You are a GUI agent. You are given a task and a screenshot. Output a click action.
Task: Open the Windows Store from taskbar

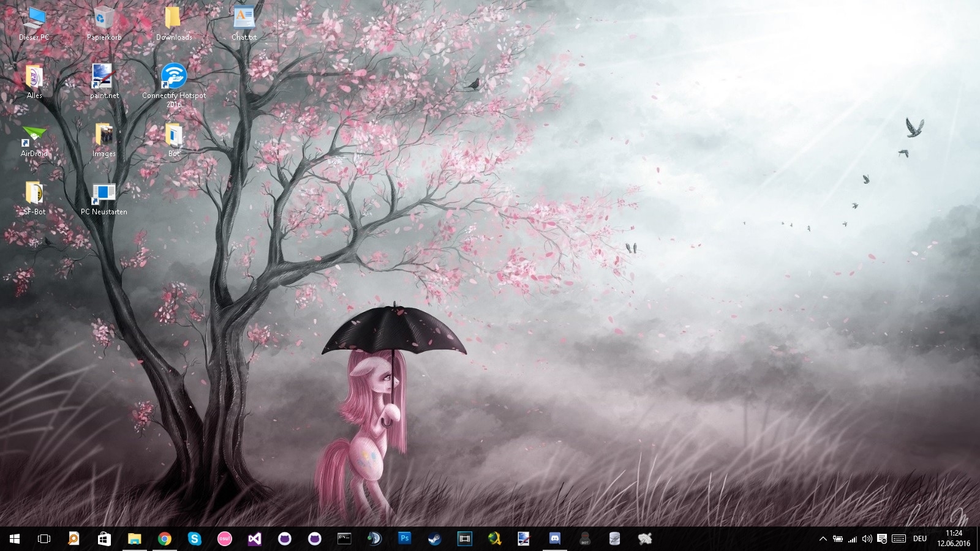point(104,539)
